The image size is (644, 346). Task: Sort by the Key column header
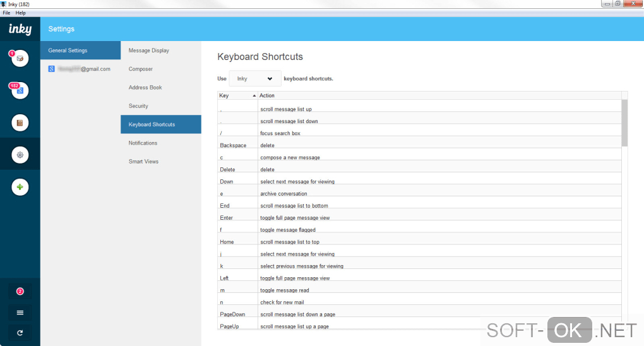pyautogui.click(x=237, y=95)
